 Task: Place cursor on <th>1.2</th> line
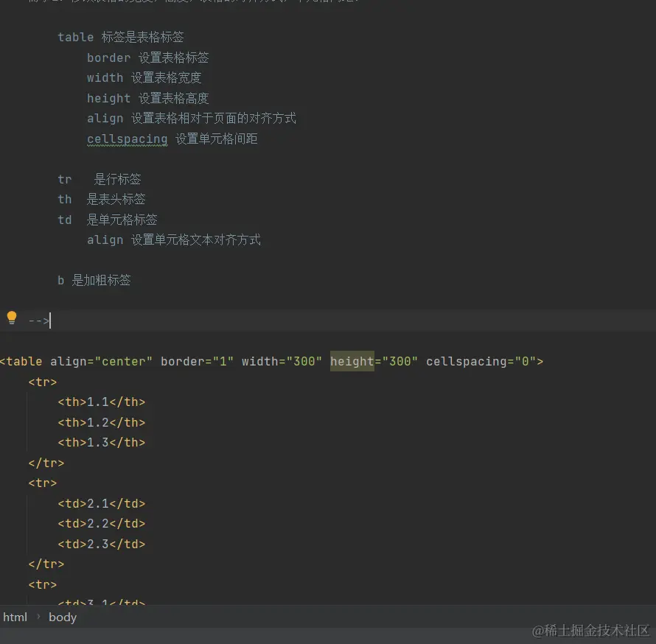point(102,422)
